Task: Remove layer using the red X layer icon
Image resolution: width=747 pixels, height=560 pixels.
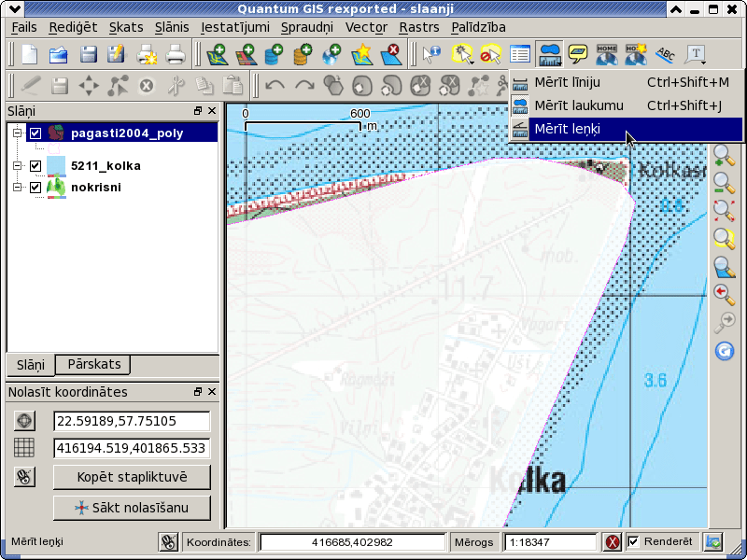Action: (x=390, y=54)
